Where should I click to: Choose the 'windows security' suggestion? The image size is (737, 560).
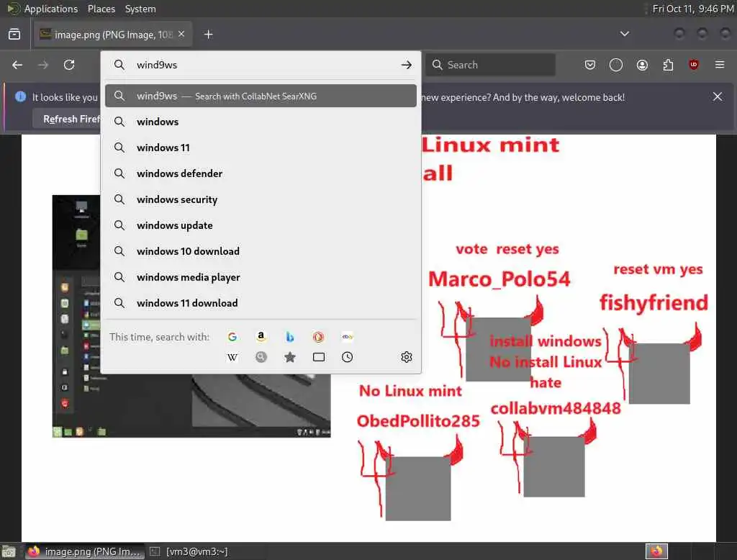pos(261,199)
